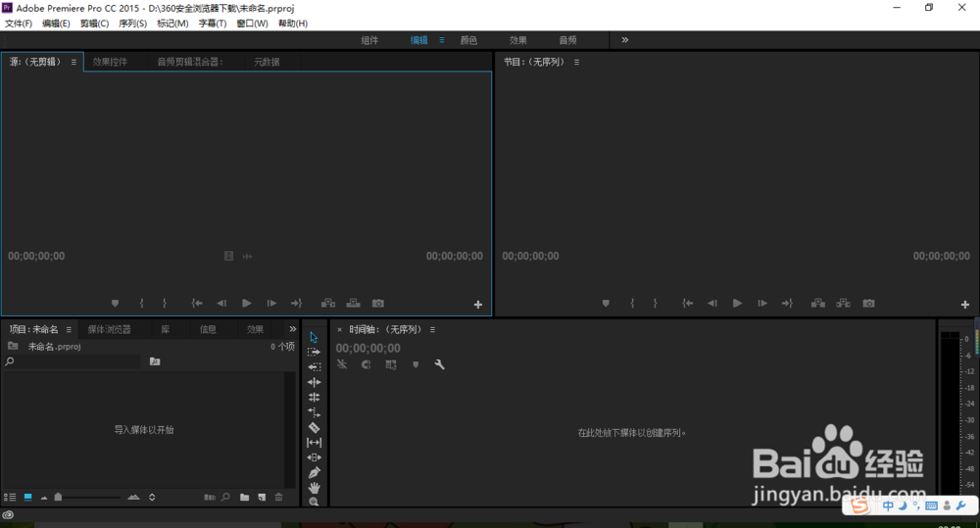Select the Pen tool
This screenshot has height=528, width=980.
[314, 472]
